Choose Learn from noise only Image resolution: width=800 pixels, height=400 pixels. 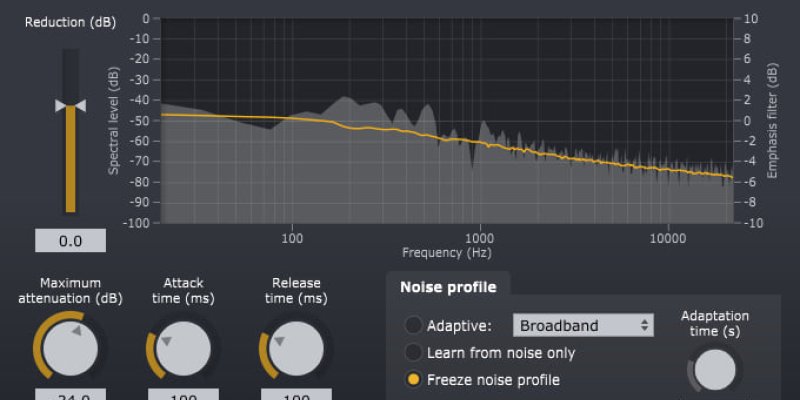(413, 353)
